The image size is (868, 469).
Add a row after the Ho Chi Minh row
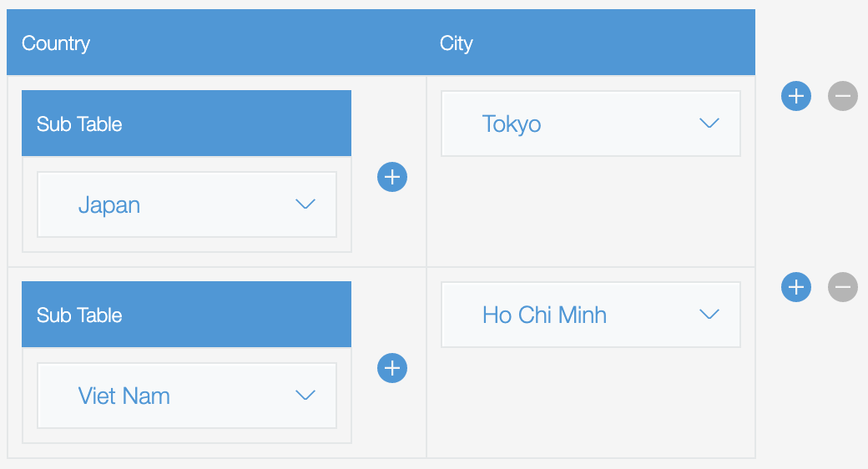click(796, 288)
